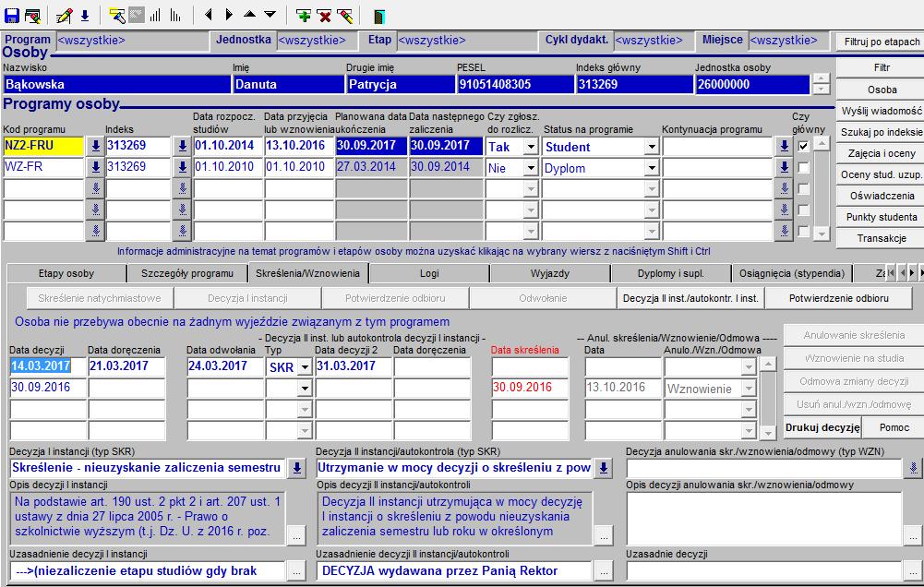Click the Filtruj po etapach button
Viewport: 924px width, 587px height.
[x=882, y=42]
